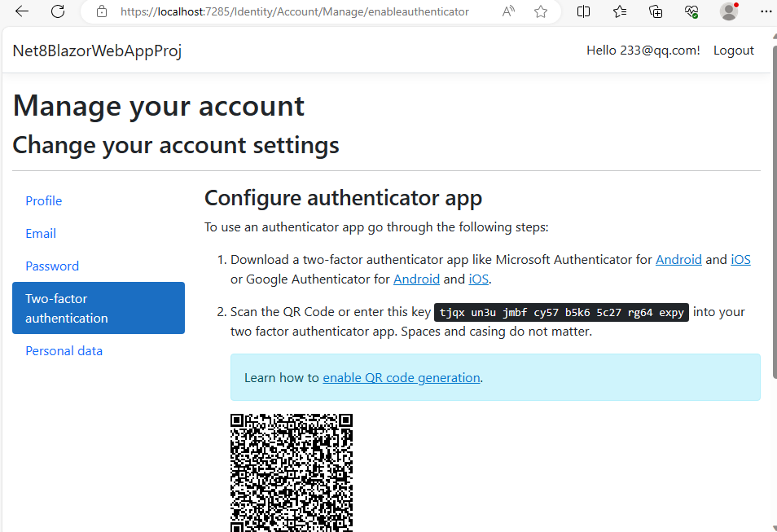Open Read aloud from the address bar
The image size is (777, 532).
pyautogui.click(x=508, y=11)
